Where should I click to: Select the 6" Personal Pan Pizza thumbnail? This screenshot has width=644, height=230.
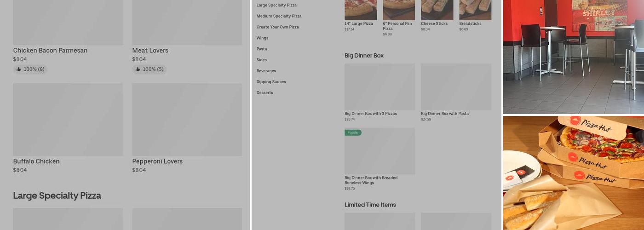[399, 10]
